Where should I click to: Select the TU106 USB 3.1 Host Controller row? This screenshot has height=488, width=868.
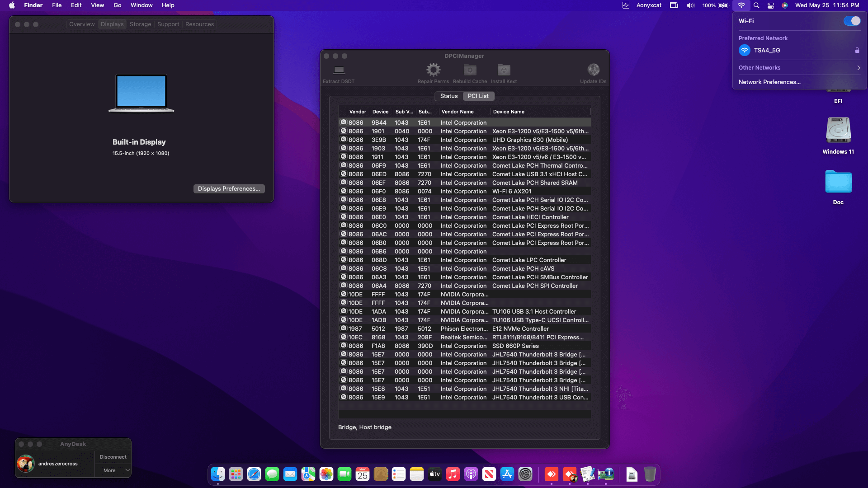465,312
